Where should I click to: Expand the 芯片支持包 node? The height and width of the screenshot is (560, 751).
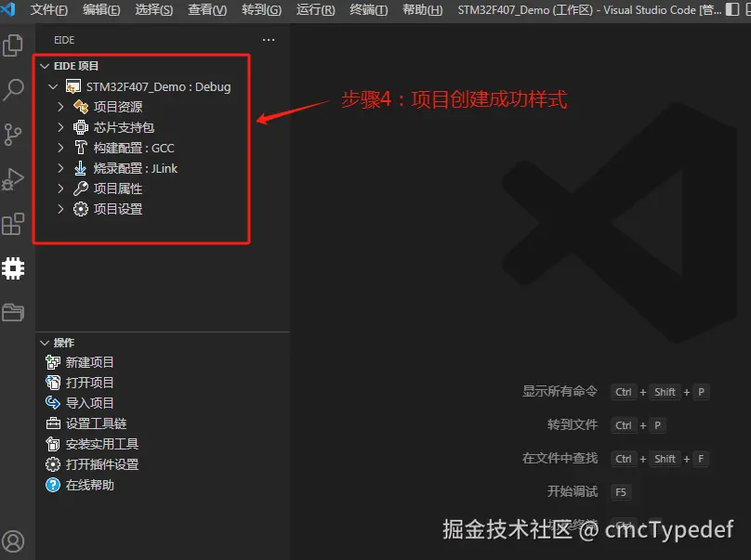click(60, 127)
